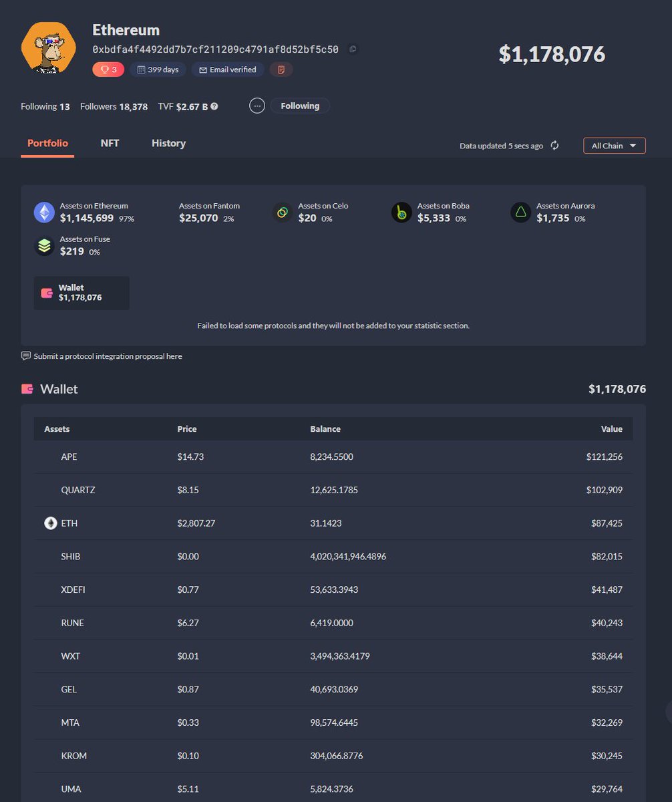Open the All Chain dropdown
This screenshot has height=802, width=672.
pyautogui.click(x=615, y=145)
